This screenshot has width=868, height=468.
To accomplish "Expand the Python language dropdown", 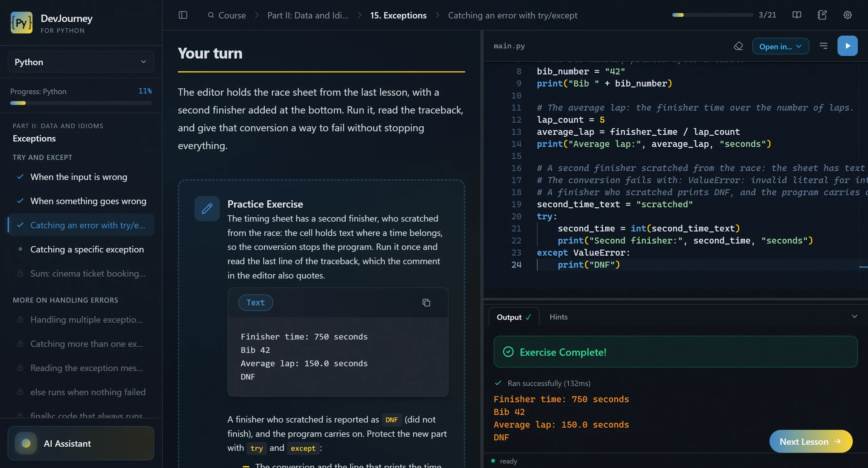I will pos(81,62).
